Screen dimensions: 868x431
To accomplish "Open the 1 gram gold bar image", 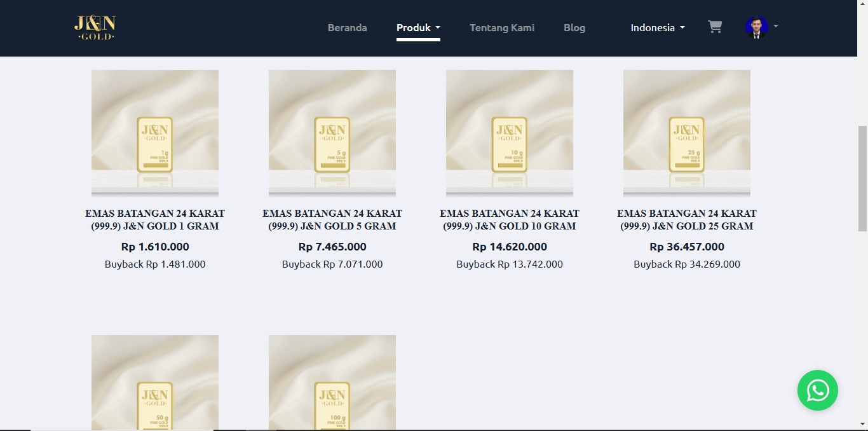I will tap(155, 133).
